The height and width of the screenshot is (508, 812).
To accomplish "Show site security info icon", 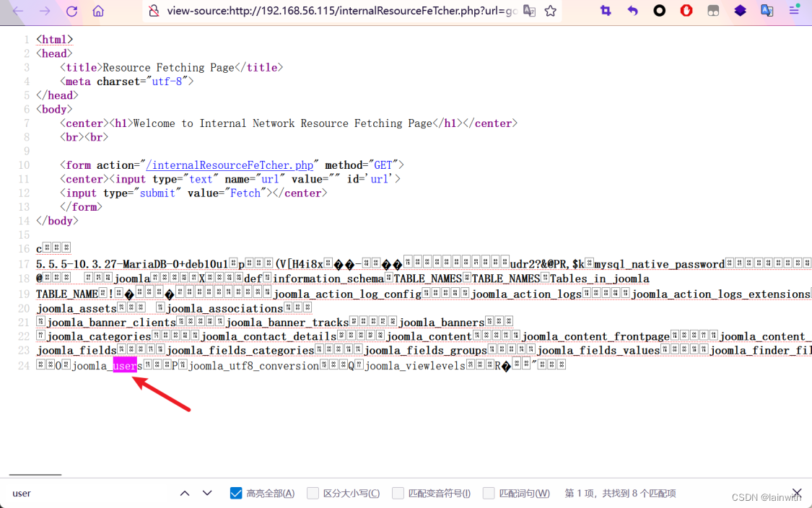I will click(154, 11).
